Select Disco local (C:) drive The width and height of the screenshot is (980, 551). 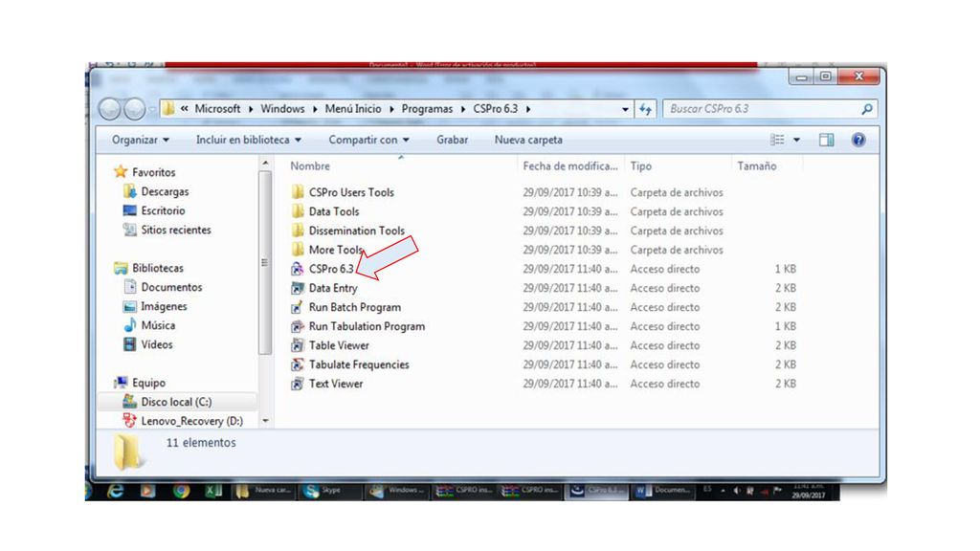(x=176, y=402)
